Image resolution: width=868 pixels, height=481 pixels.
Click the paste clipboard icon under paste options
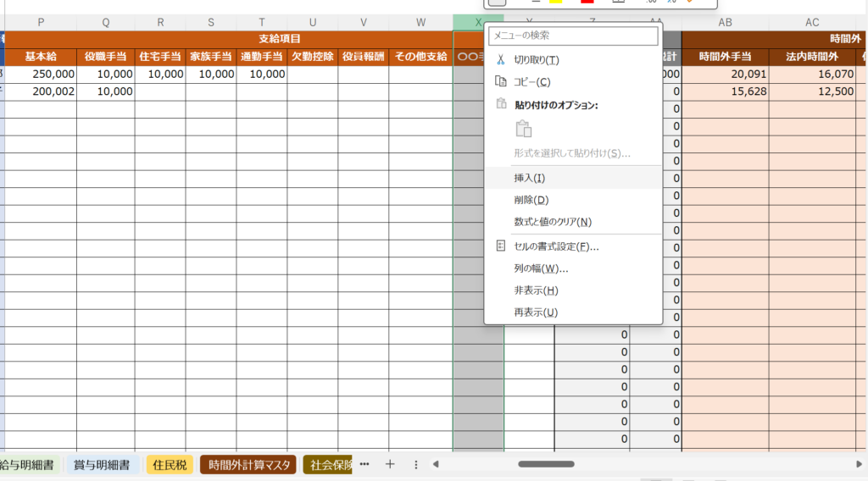523,129
